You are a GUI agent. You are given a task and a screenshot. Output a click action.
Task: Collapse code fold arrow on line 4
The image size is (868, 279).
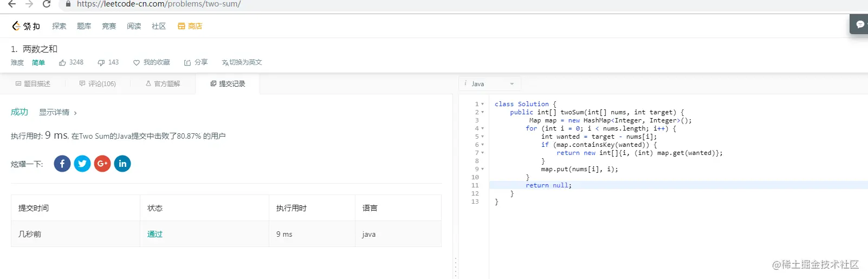tap(483, 129)
